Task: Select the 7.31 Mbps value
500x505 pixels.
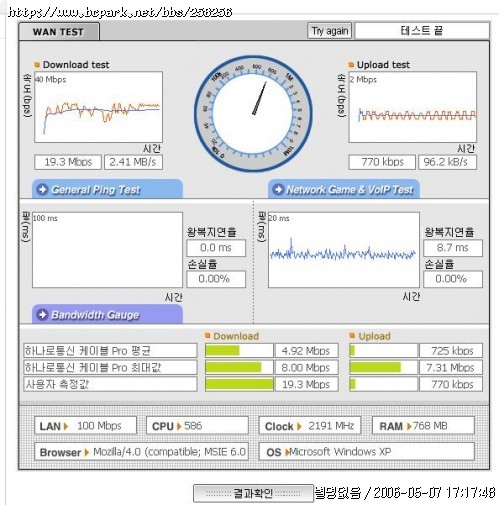Action: point(451,367)
